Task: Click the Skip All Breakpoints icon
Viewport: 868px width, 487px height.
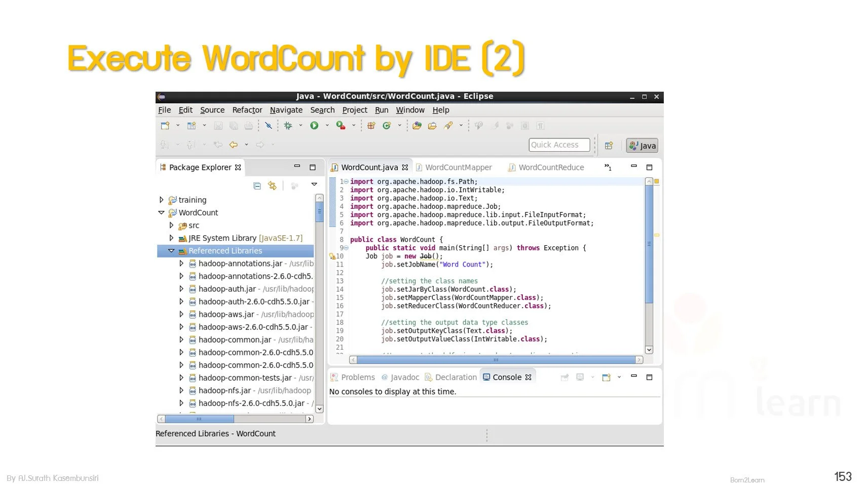Action: point(269,126)
